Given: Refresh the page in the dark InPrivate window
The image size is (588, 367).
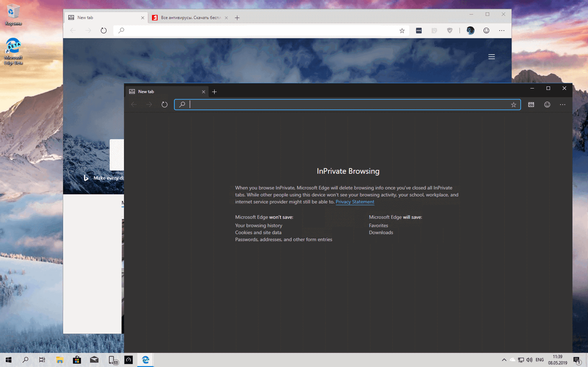Looking at the screenshot, I should [165, 105].
